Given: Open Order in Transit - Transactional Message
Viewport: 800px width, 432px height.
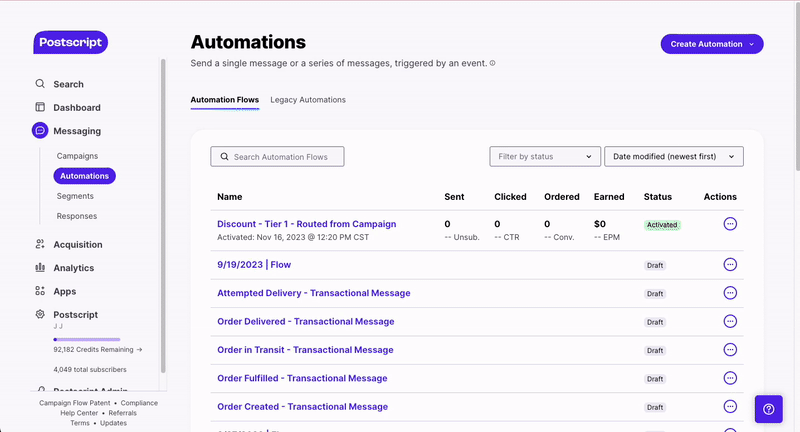Looking at the screenshot, I should tap(305, 350).
